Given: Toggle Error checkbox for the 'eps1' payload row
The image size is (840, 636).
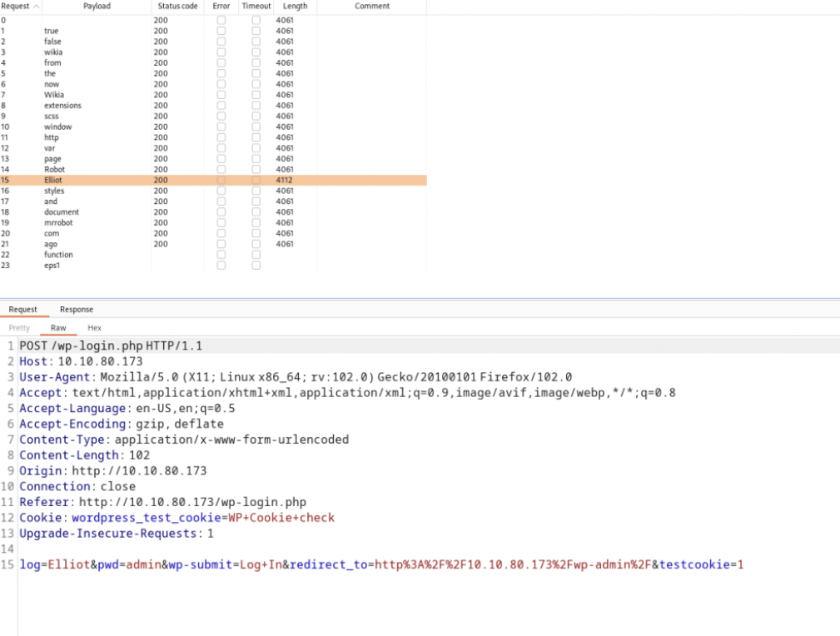Looking at the screenshot, I should pos(221,266).
